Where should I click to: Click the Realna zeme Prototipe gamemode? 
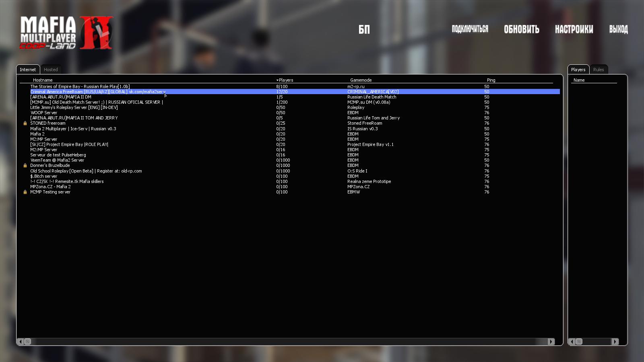[369, 181]
